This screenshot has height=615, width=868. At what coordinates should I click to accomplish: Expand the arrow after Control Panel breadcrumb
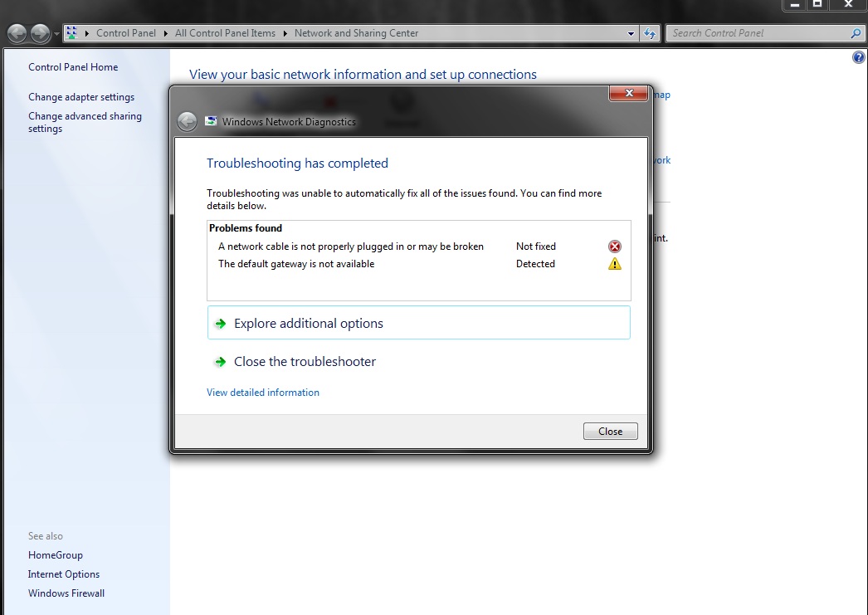point(165,33)
